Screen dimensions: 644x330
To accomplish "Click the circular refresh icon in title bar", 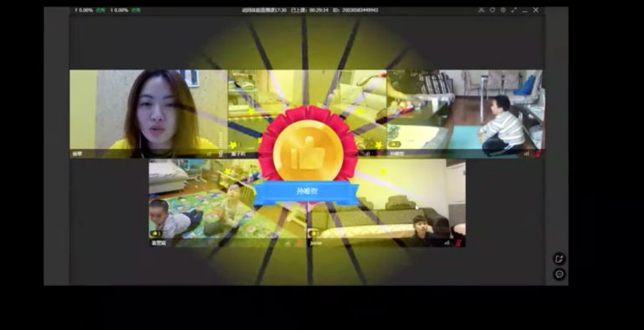I will tap(492, 10).
